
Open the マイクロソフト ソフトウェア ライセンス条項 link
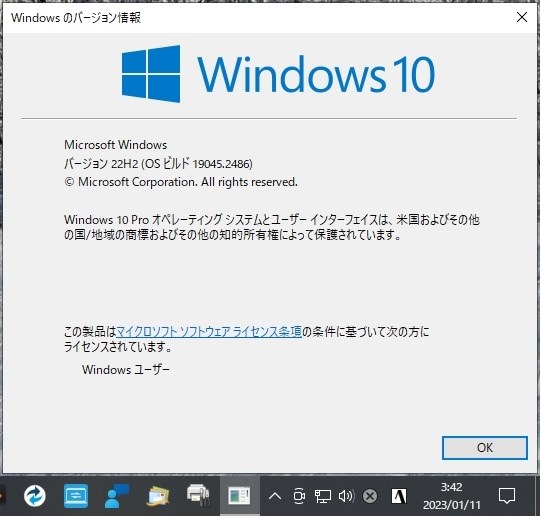pos(209,332)
